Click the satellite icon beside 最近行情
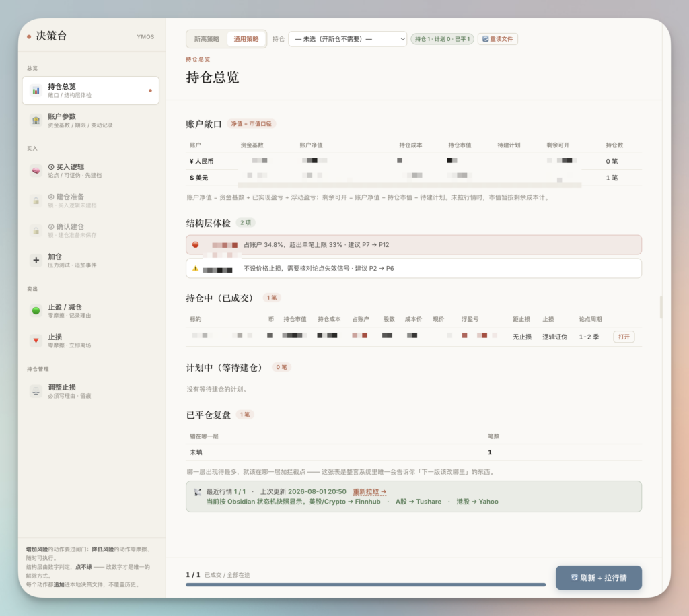 (197, 492)
